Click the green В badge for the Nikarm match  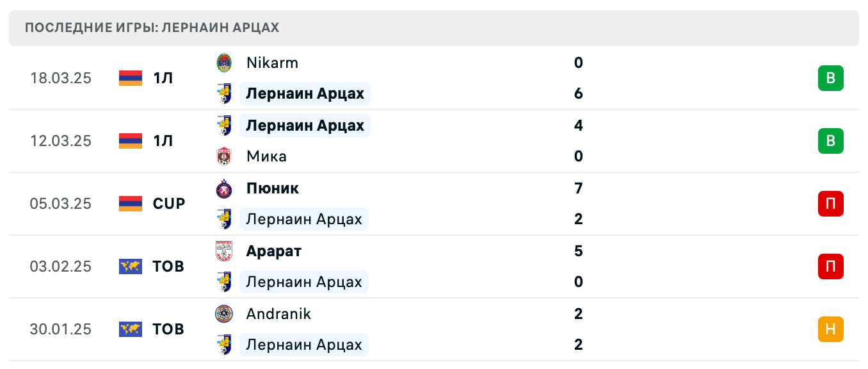pos(830,78)
